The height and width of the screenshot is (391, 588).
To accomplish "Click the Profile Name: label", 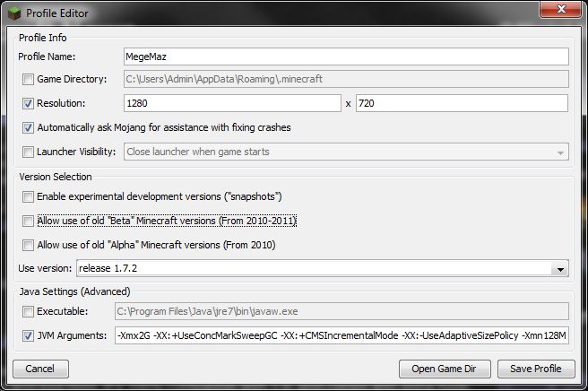I will 47,56.
